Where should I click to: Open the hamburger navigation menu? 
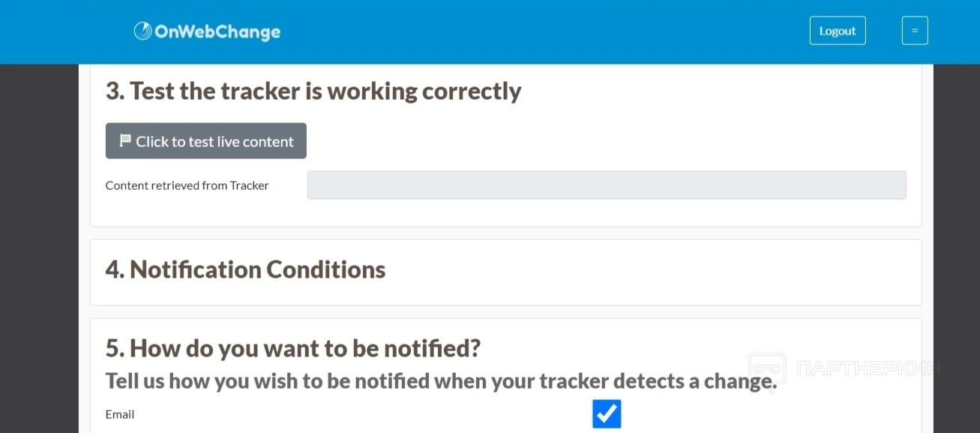point(915,31)
